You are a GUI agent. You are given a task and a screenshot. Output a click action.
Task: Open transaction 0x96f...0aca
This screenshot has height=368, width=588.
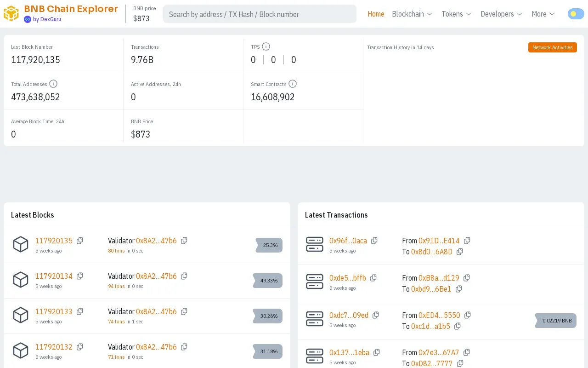348,241
